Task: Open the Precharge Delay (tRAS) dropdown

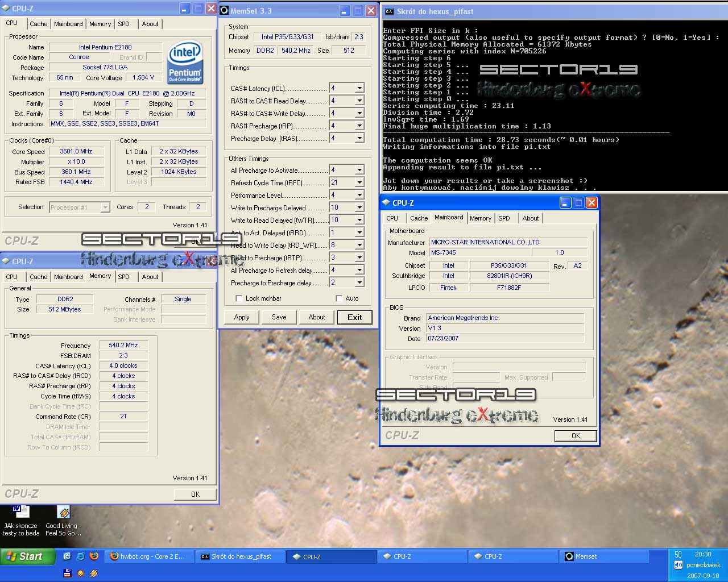Action: (x=359, y=138)
